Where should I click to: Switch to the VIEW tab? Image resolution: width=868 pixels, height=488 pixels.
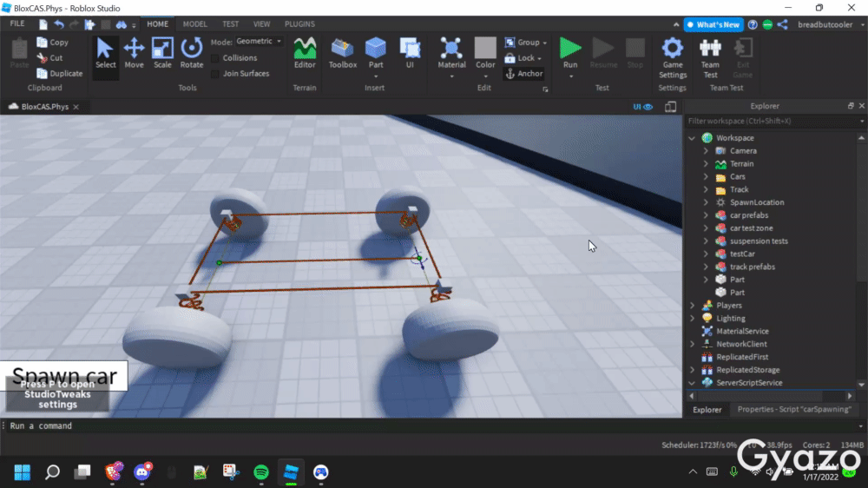point(262,24)
